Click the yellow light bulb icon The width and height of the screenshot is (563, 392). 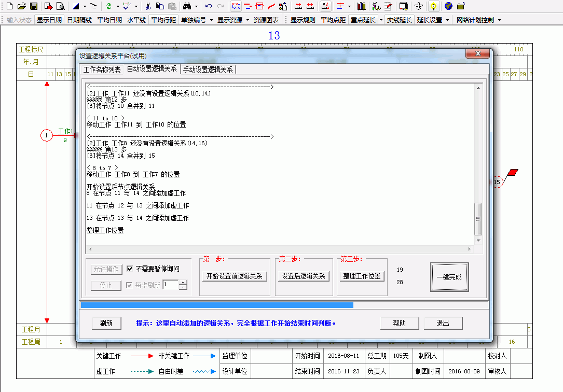tap(434, 6)
